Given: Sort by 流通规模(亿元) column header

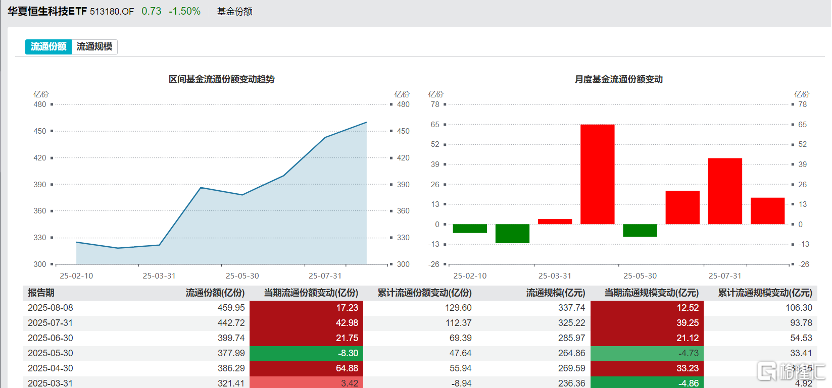Looking at the screenshot, I should point(556,293).
